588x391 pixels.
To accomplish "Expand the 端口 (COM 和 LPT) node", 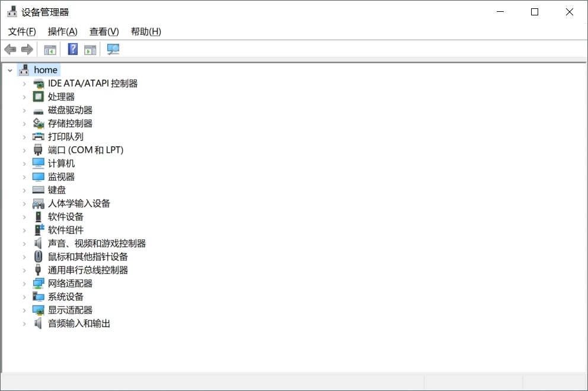I will coord(24,150).
